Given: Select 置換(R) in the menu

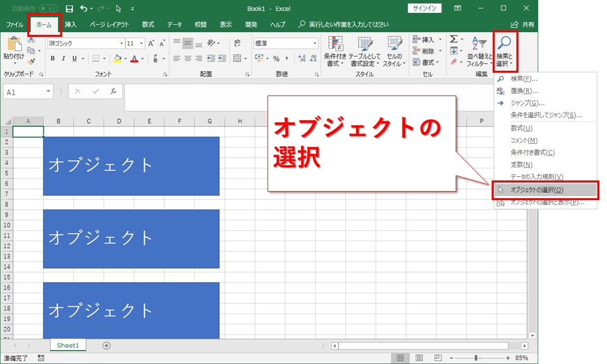Looking at the screenshot, I should (x=546, y=91).
